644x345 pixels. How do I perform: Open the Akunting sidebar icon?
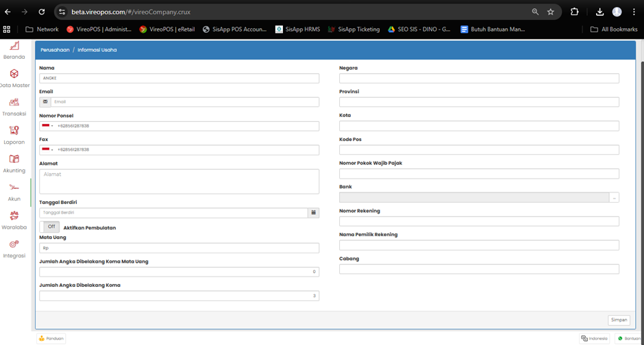(14, 159)
